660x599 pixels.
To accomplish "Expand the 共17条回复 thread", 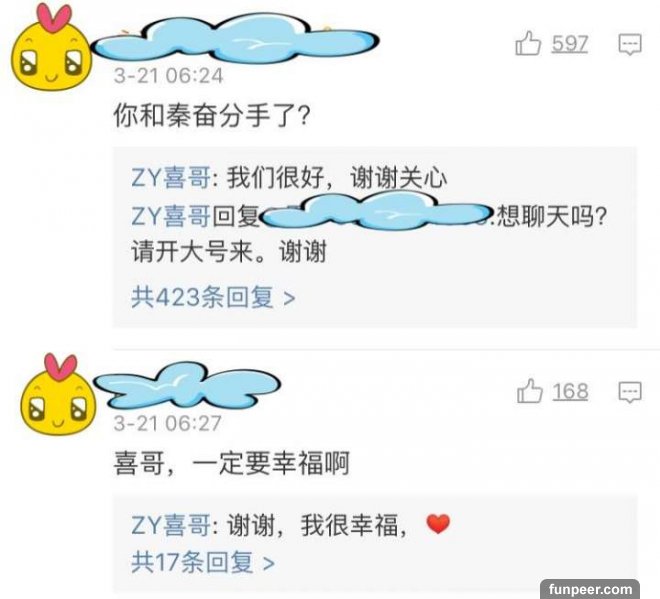I will coord(203,562).
